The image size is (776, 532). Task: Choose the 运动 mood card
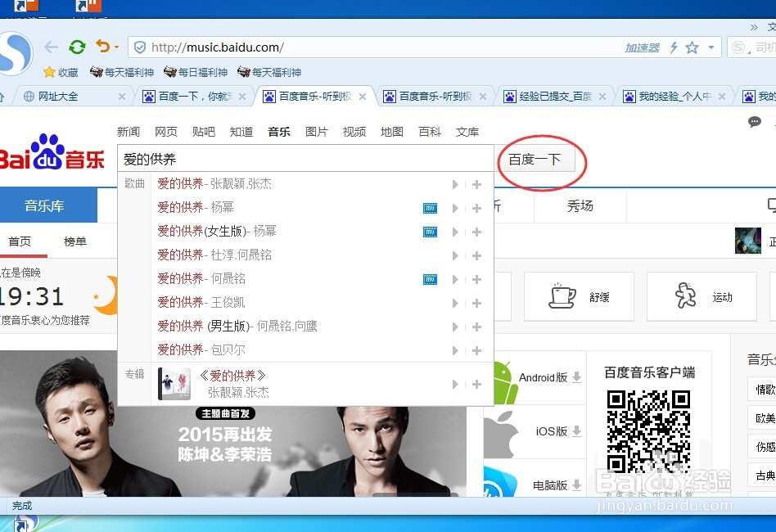pyautogui.click(x=702, y=296)
